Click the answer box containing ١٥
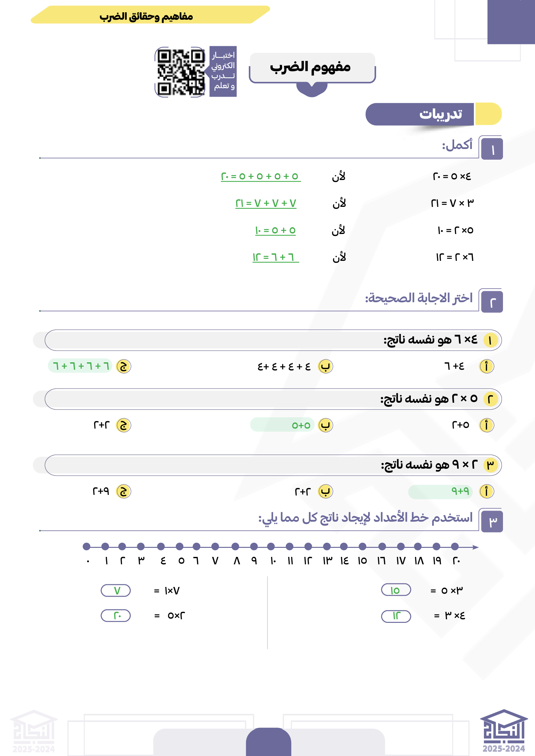Screen dimensions: 535x756 [396, 590]
